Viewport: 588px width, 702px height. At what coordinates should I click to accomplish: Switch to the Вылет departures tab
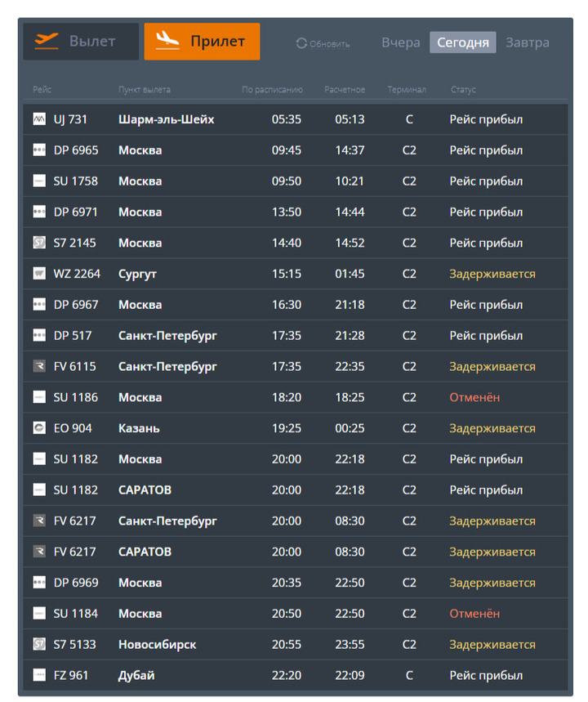tap(80, 42)
